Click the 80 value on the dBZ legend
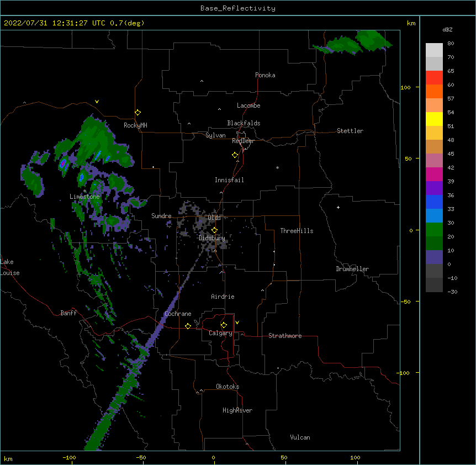The image size is (476, 465). coord(451,44)
